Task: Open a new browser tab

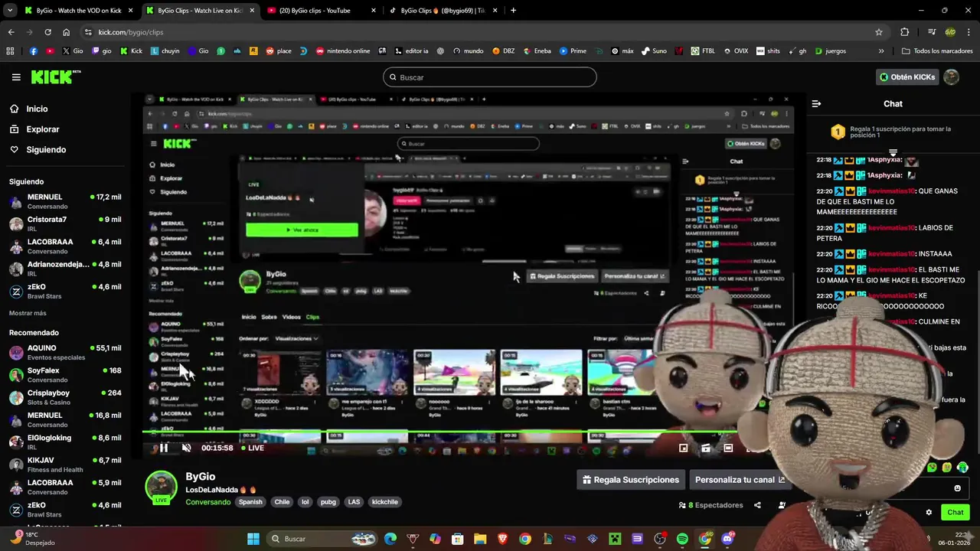Action: click(x=513, y=11)
